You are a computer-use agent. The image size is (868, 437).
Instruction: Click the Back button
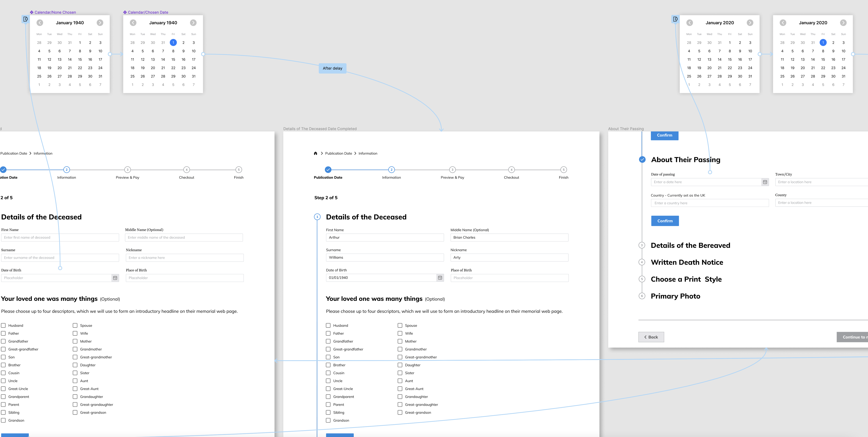coord(651,337)
